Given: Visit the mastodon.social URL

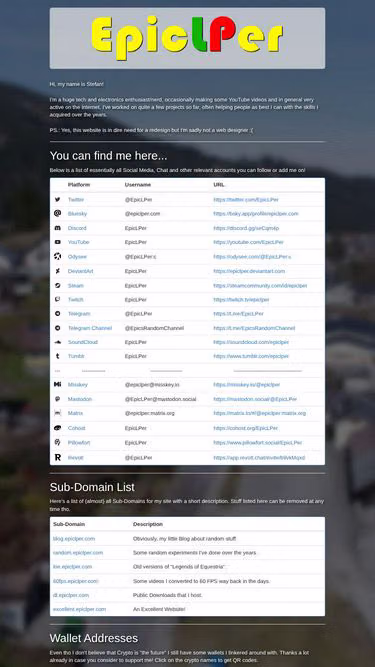Looking at the screenshot, I should point(255,399).
